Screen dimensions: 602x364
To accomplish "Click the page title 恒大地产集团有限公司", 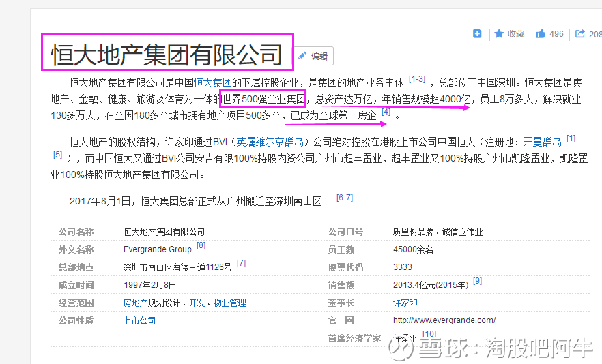I will point(167,54).
